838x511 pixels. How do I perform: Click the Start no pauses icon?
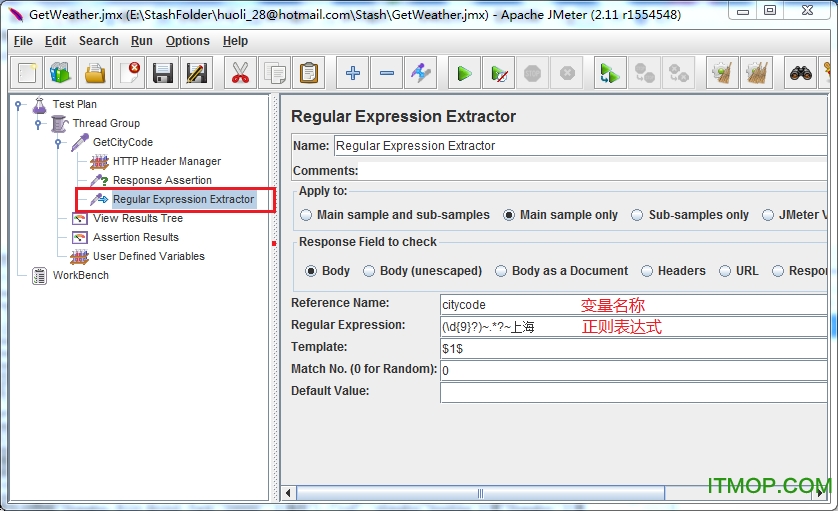pyautogui.click(x=498, y=73)
